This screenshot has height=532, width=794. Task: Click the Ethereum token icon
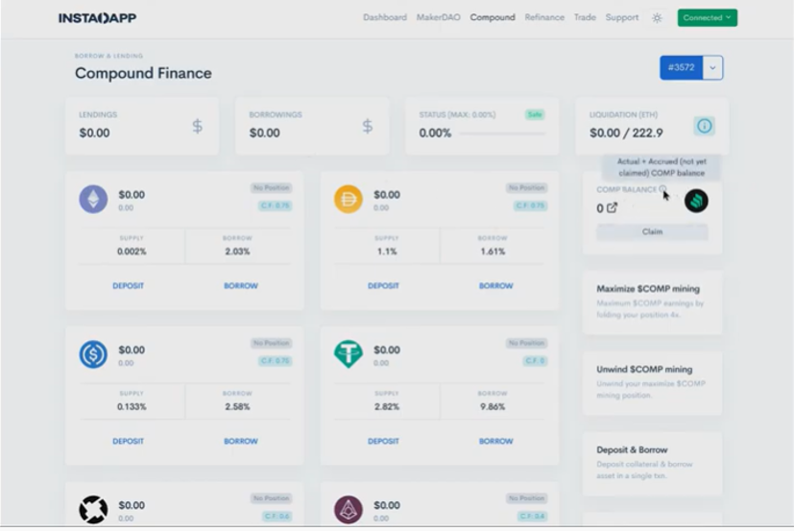point(93,199)
